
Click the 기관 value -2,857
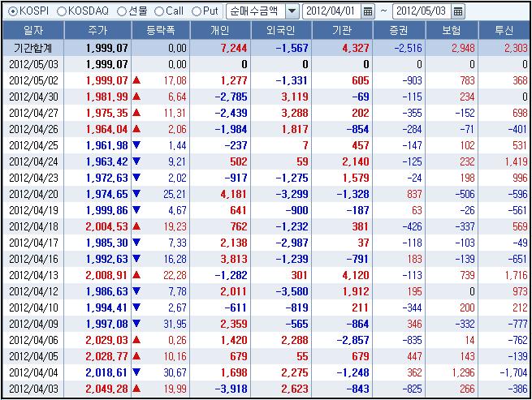[x=353, y=341]
